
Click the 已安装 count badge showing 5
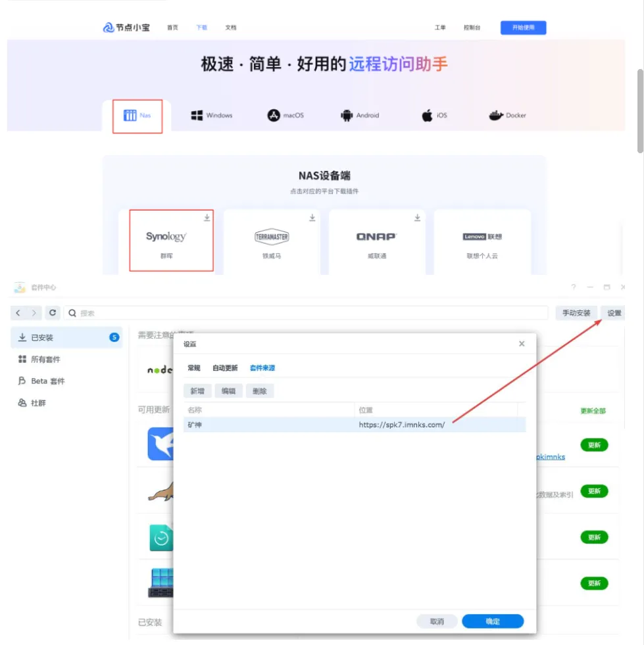pyautogui.click(x=114, y=337)
